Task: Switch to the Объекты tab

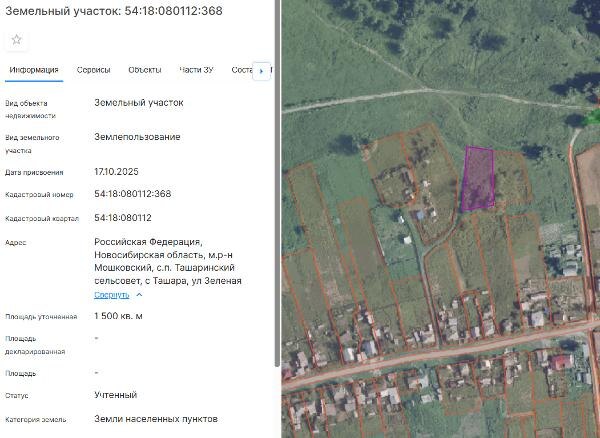Action: point(145,70)
